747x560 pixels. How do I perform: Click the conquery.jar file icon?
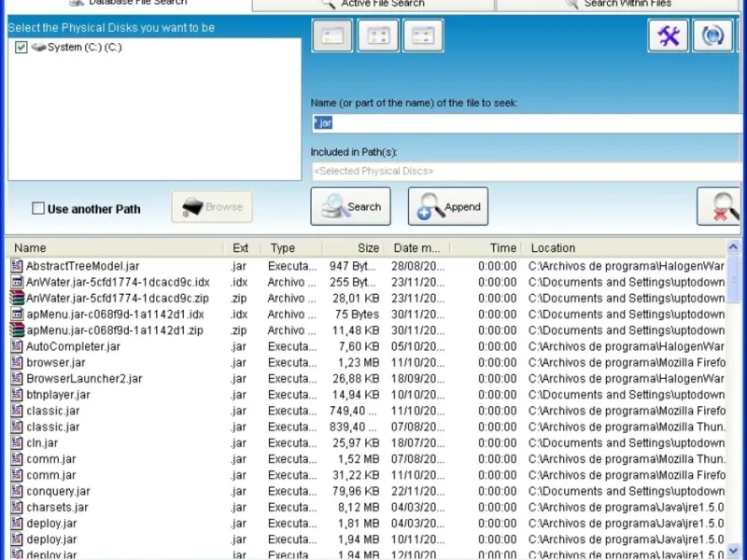coord(17,491)
